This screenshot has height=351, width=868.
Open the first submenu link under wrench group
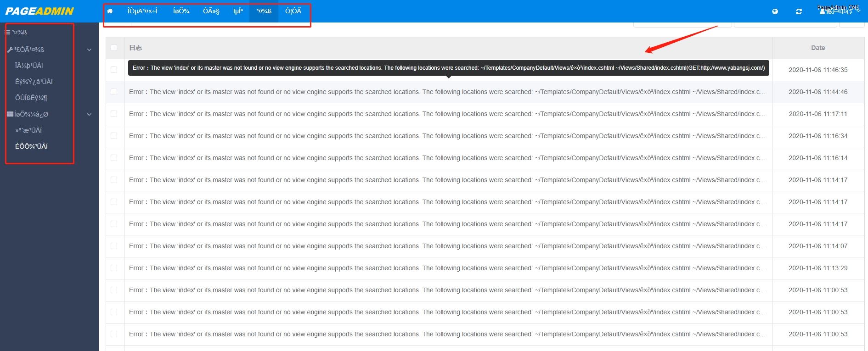29,66
